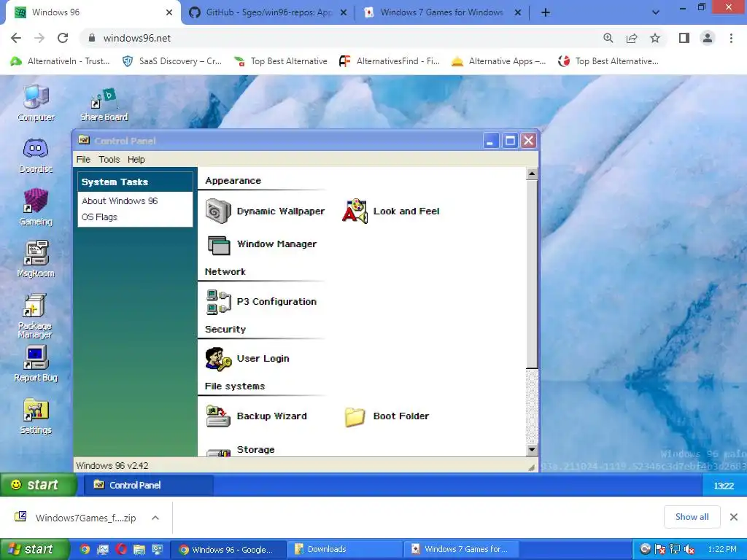Viewport: 747px width, 560px height.
Task: Bookmark this page with the star icon
Action: pyautogui.click(x=655, y=38)
